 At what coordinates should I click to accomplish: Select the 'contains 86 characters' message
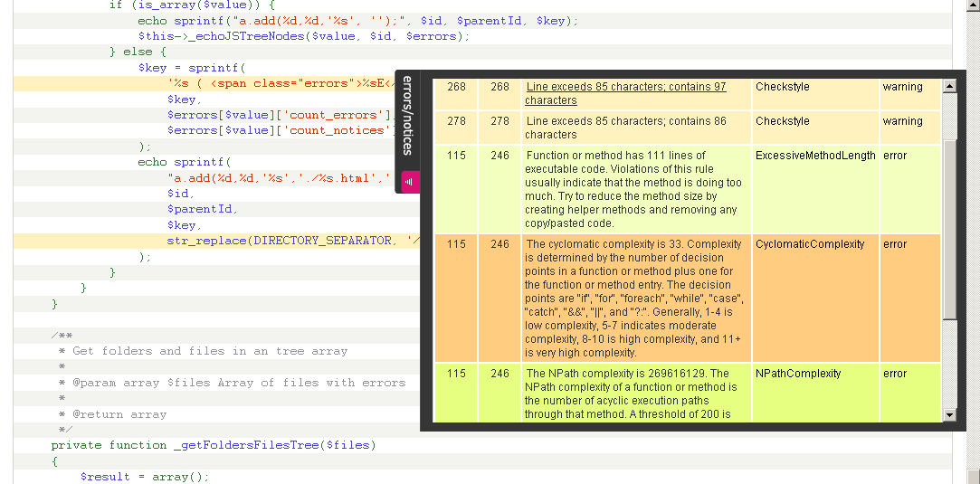[x=625, y=128]
